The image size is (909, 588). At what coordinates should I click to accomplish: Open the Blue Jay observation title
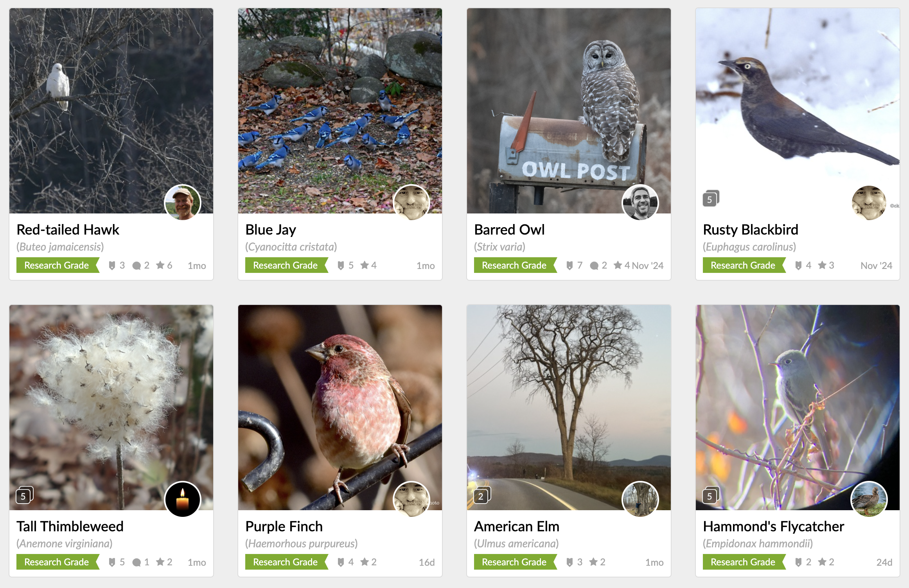click(271, 230)
